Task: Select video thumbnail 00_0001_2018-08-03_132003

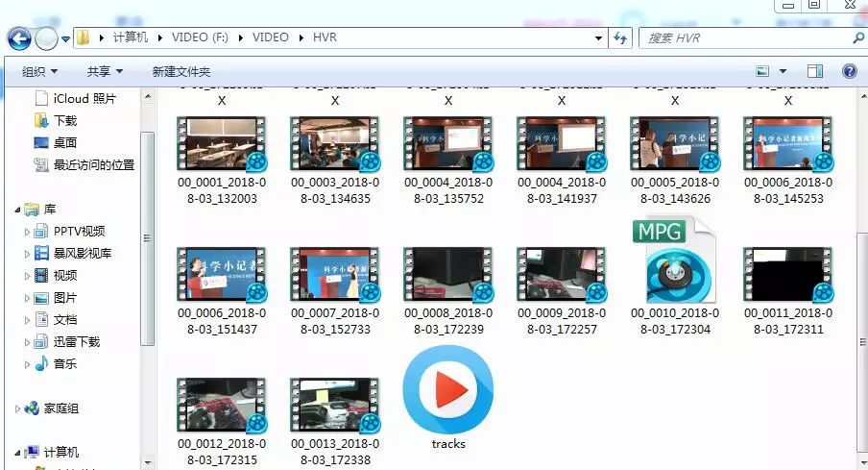Action: [222, 161]
